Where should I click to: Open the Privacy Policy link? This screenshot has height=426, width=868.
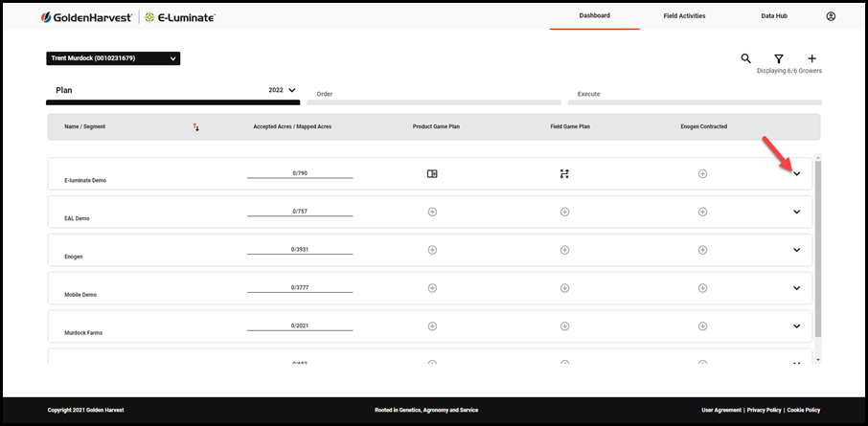764,410
